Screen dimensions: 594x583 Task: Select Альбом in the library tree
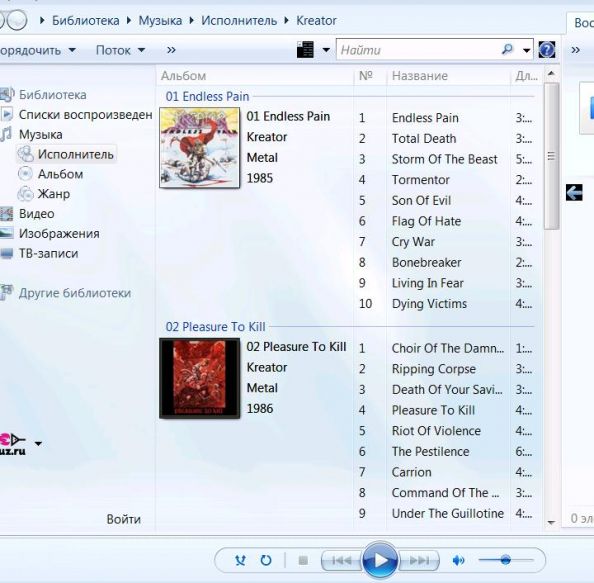point(60,174)
